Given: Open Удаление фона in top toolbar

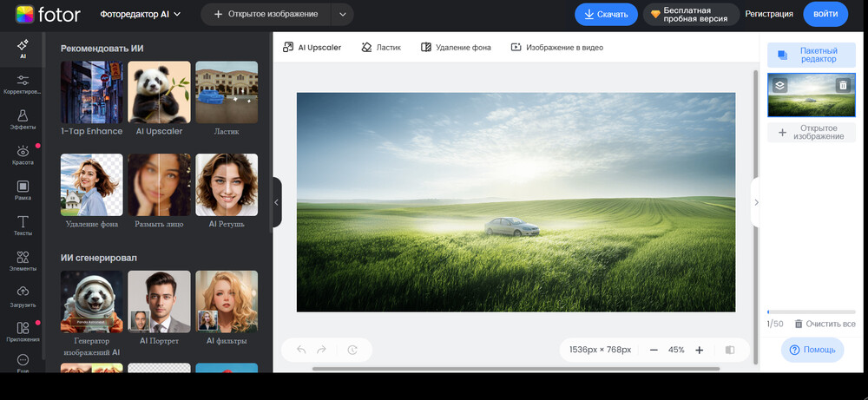Looking at the screenshot, I should click(456, 48).
